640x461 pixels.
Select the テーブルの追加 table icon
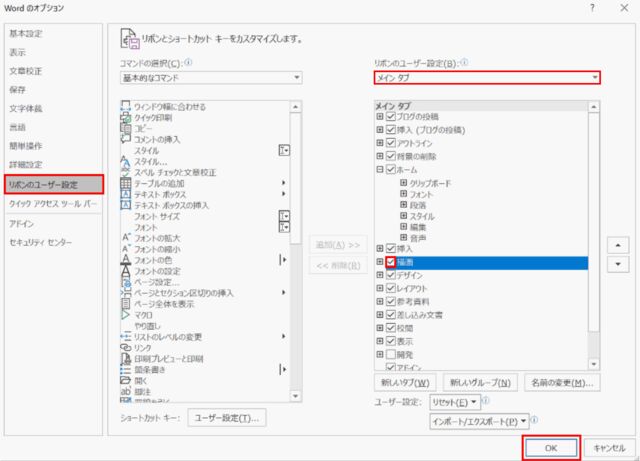126,183
